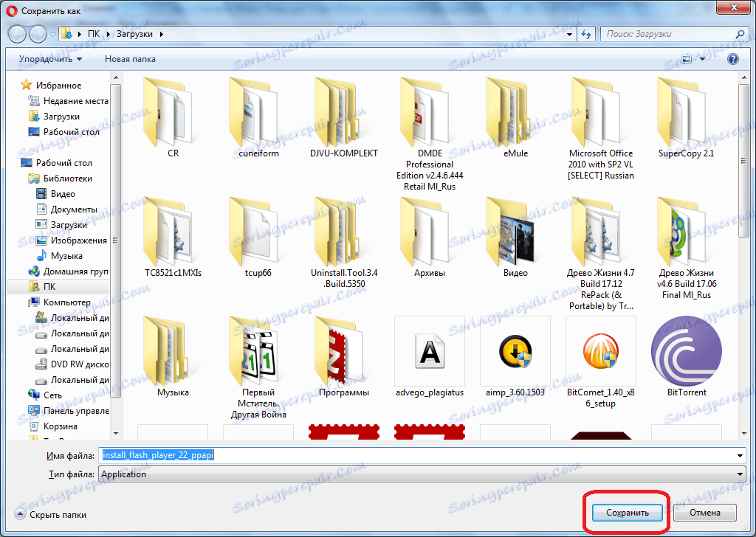
Task: Expand subfolders arrow after Загрузки
Action: tap(161, 34)
